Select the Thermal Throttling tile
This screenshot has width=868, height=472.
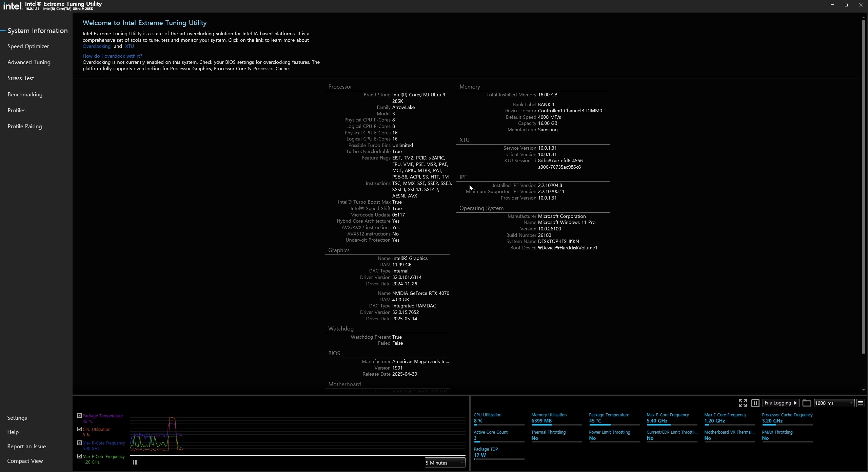557,436
